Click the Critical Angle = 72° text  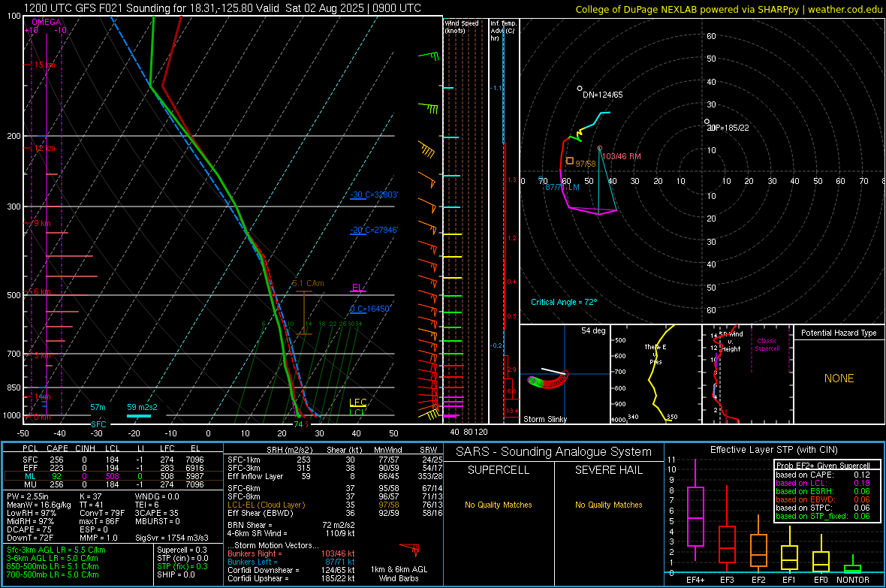(564, 302)
